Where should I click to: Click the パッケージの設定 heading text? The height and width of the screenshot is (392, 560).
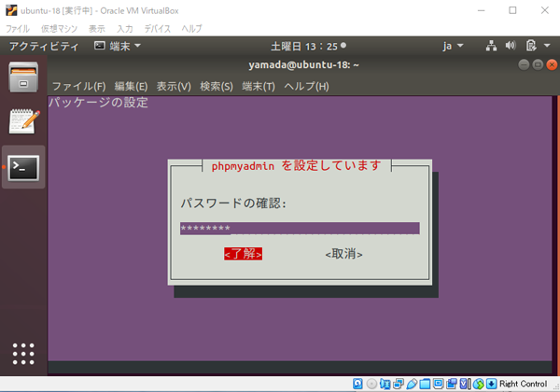coord(98,103)
